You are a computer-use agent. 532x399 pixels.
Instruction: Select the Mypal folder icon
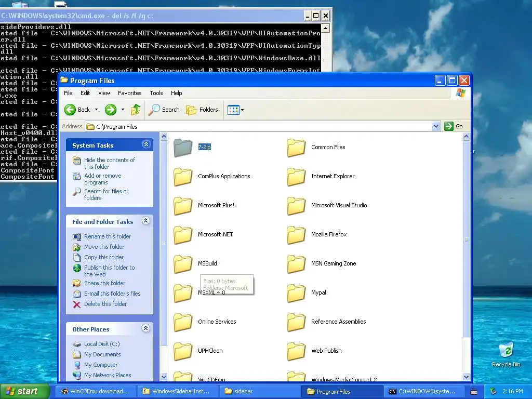point(296,293)
